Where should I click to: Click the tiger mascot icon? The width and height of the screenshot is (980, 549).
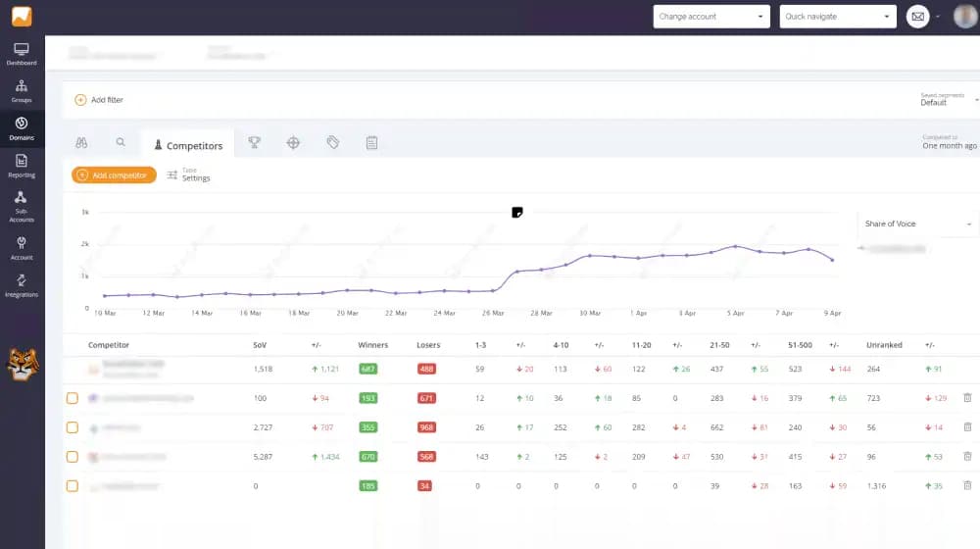click(x=23, y=364)
